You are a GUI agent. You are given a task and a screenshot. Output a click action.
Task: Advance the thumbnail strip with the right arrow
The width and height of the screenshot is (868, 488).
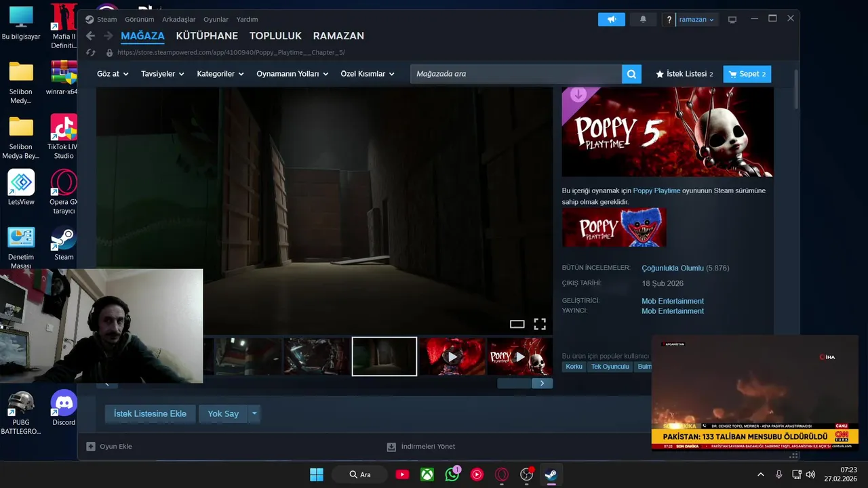coord(542,384)
